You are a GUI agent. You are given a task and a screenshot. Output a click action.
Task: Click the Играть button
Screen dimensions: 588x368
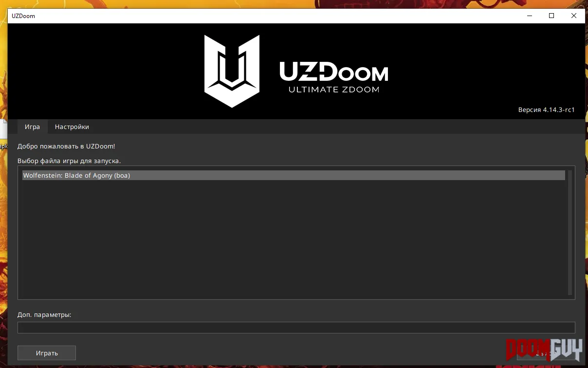[x=47, y=353]
